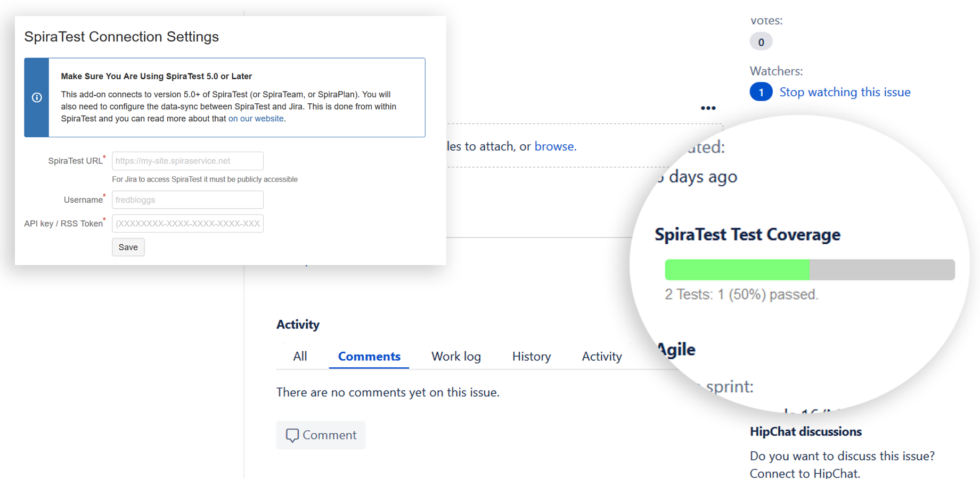
Task: Click the watchers count badge
Action: [x=761, y=92]
